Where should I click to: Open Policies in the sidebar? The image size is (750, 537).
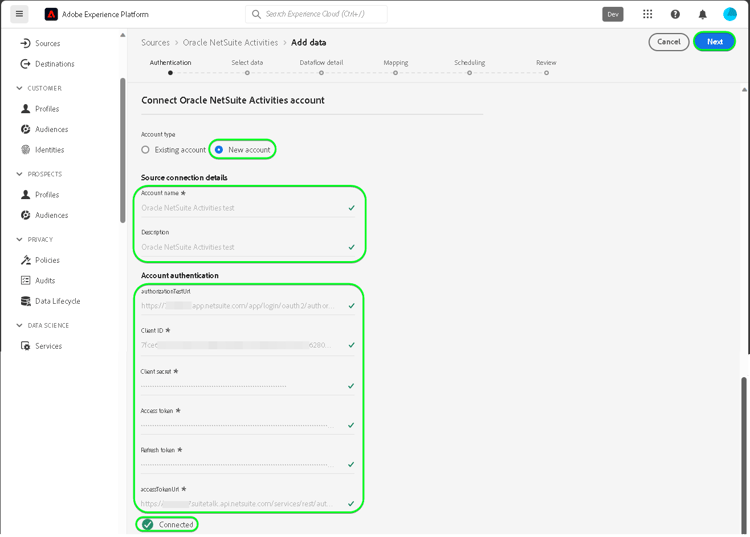click(47, 260)
